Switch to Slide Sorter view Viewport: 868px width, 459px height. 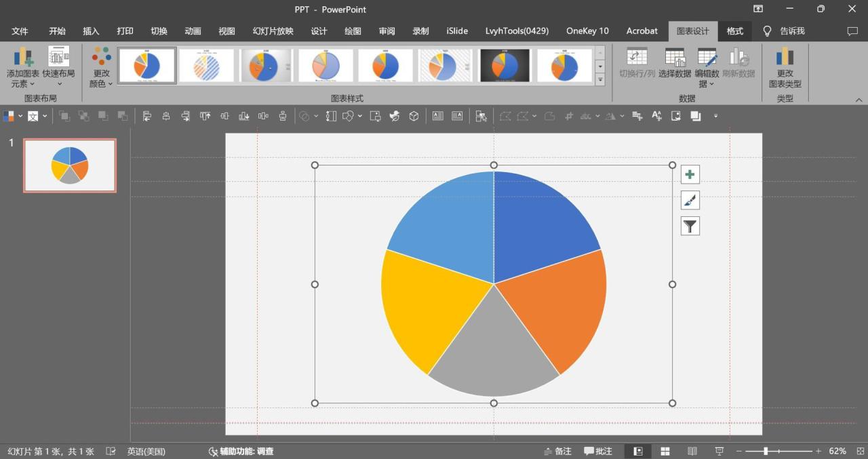coord(665,451)
